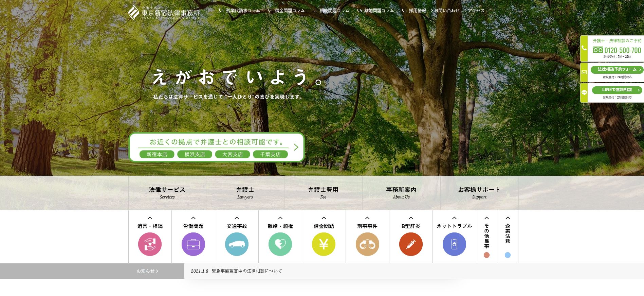Screen dimensions: 644x296
Task: Select the 新宿本店 office button
Action: click(x=157, y=154)
